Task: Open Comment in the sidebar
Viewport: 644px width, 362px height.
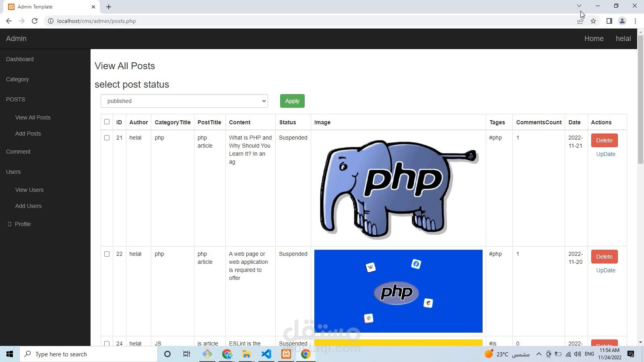Action: [x=18, y=152]
